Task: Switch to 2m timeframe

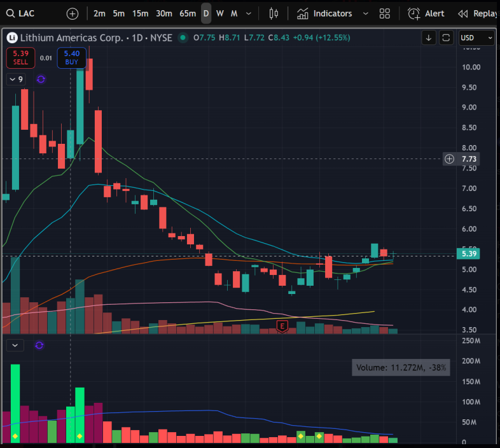Action: (x=99, y=14)
